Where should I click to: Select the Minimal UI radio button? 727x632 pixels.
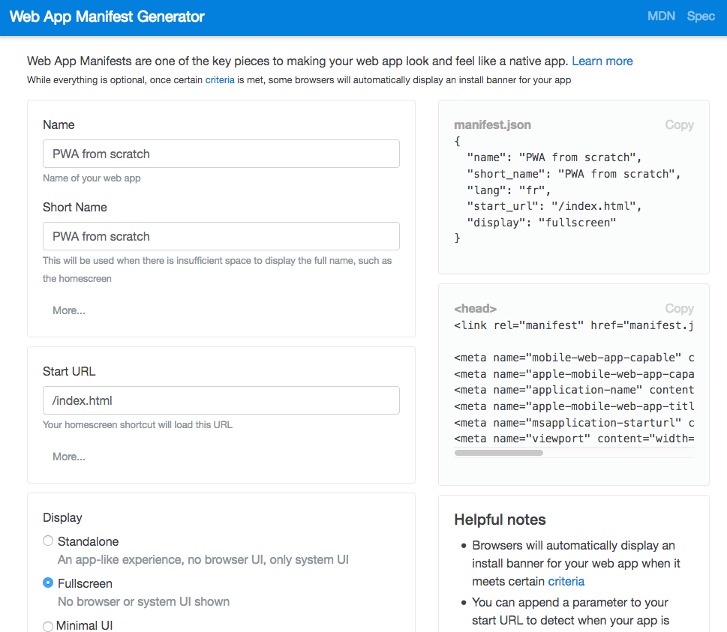pos(48,626)
